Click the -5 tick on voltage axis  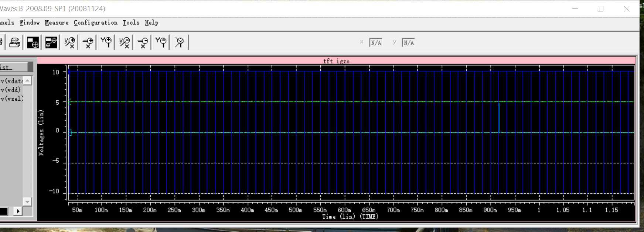coord(55,161)
